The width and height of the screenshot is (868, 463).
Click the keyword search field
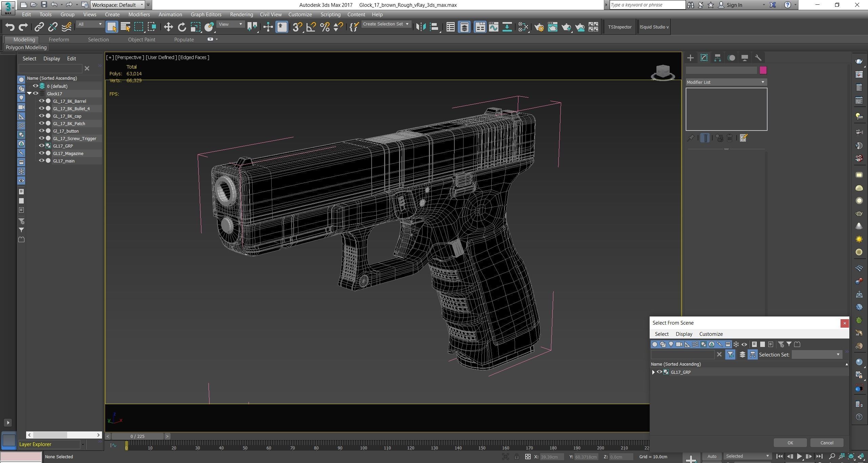pyautogui.click(x=647, y=5)
